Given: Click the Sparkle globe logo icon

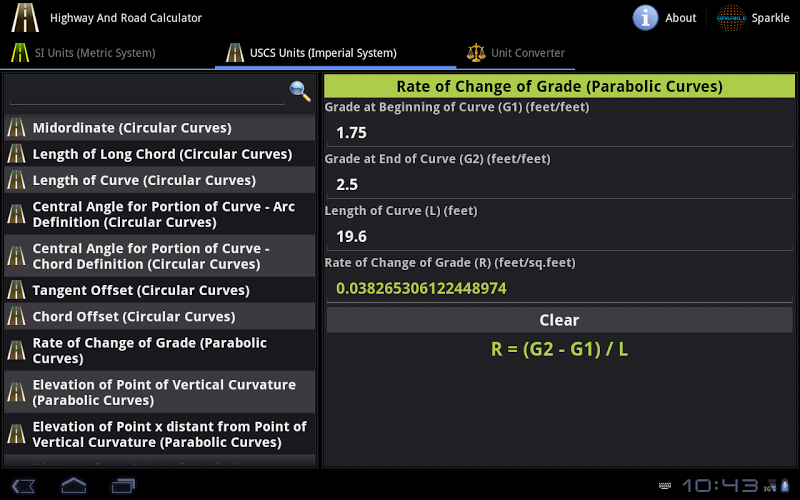Looking at the screenshot, I should tap(731, 18).
